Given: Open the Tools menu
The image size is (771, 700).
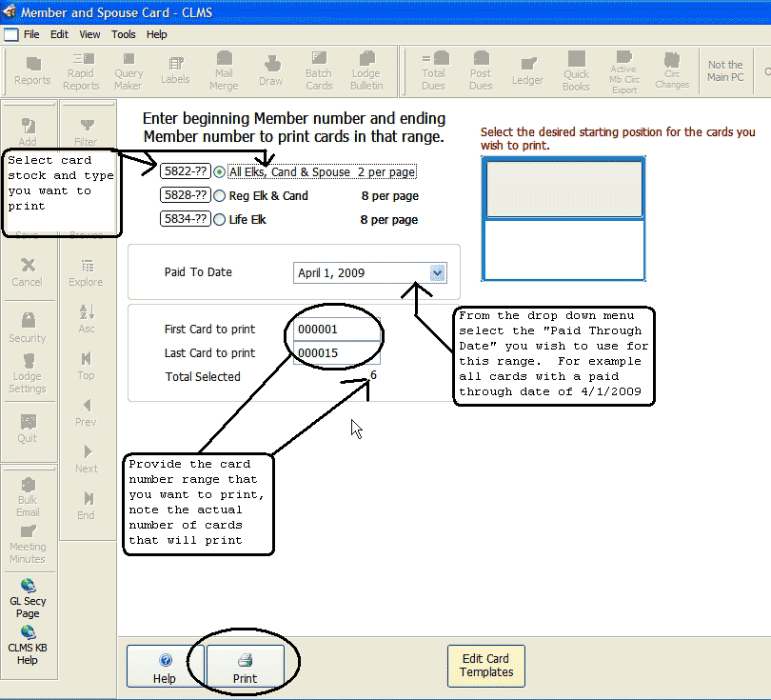Looking at the screenshot, I should pos(124,34).
